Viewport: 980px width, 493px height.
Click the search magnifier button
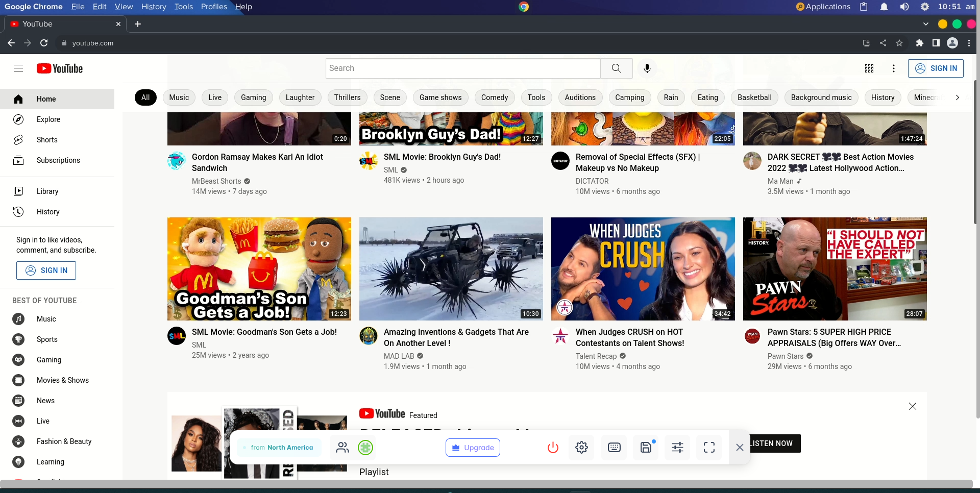[x=617, y=68]
